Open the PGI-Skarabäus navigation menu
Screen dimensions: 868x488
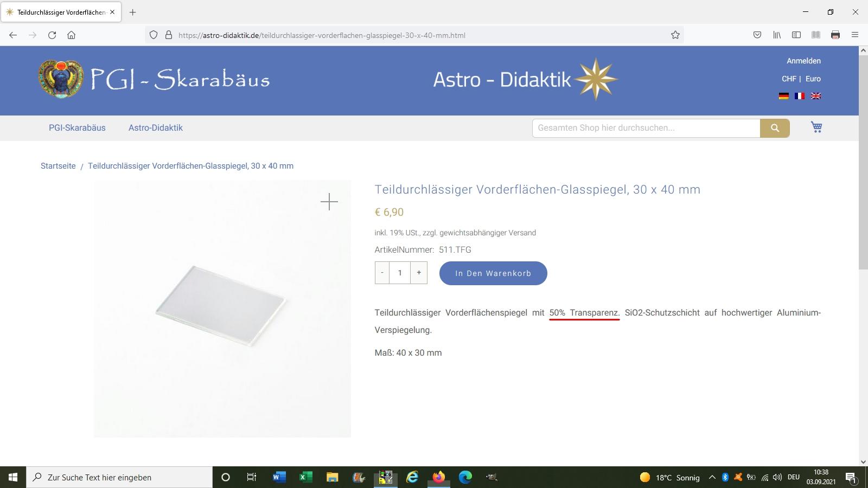(x=77, y=128)
